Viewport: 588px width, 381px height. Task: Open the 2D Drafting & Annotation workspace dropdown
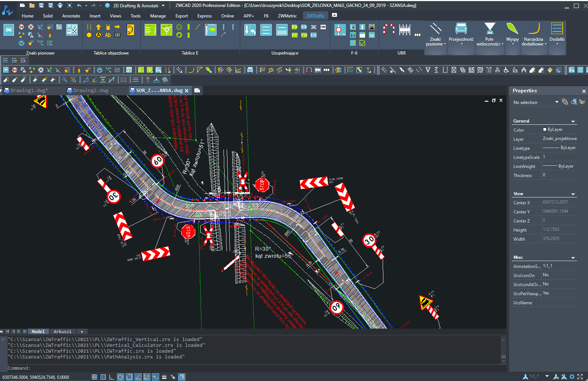point(139,5)
